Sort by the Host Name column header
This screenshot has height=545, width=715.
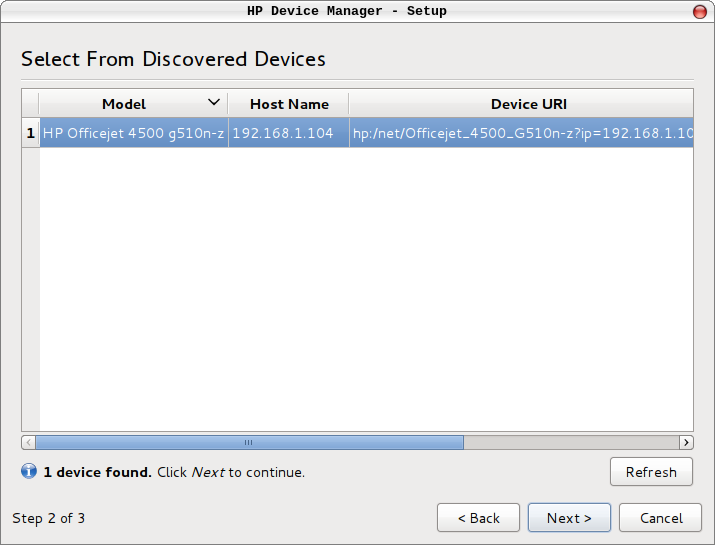(x=288, y=104)
